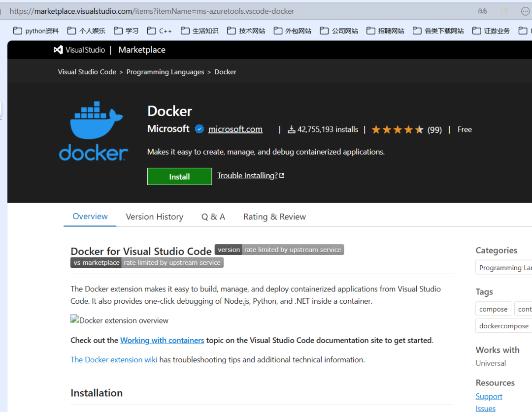Click the browser address bar URL
532x412 pixels.
(152, 11)
